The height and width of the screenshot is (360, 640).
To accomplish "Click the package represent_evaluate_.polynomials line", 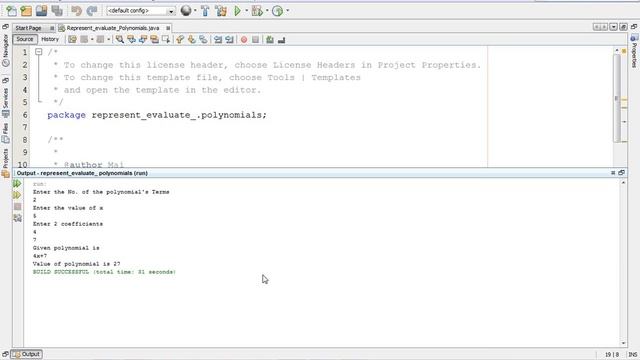I will 157,115.
